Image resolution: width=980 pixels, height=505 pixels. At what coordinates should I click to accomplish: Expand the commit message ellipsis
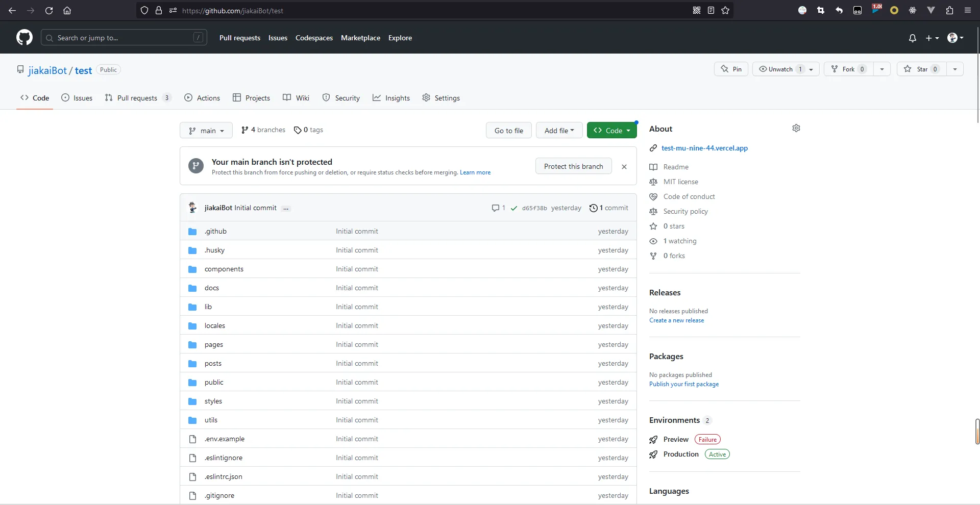(x=286, y=208)
